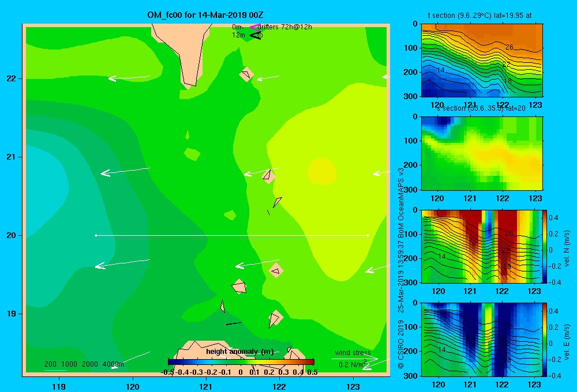This screenshot has height=392, width=577.
Task: Click the '0.4' tick on vel. N scale
Action: tap(553, 218)
